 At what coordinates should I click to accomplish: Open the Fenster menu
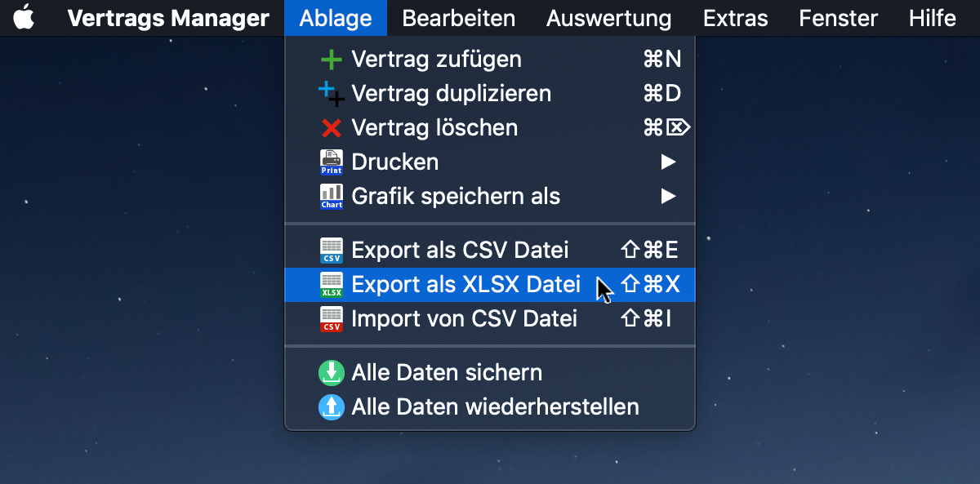click(x=838, y=18)
